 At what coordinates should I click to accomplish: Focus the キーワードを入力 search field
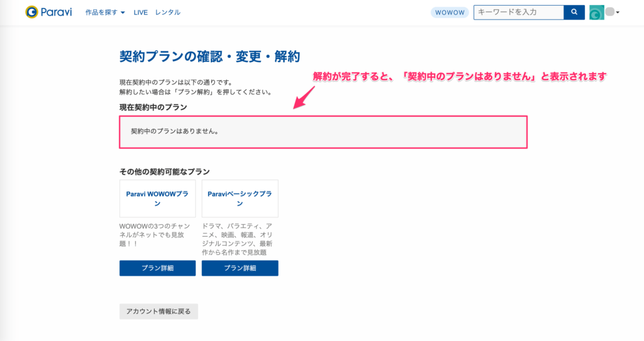(519, 13)
